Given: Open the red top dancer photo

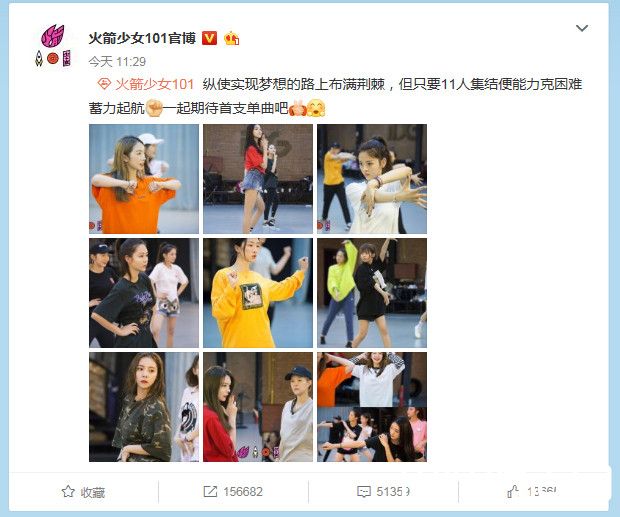Looking at the screenshot, I should point(258,179).
